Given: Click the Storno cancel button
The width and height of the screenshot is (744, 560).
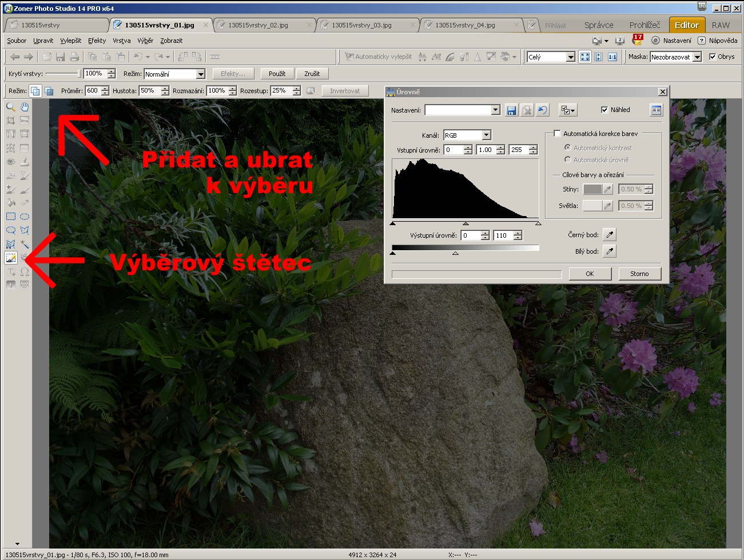Looking at the screenshot, I should click(x=639, y=274).
